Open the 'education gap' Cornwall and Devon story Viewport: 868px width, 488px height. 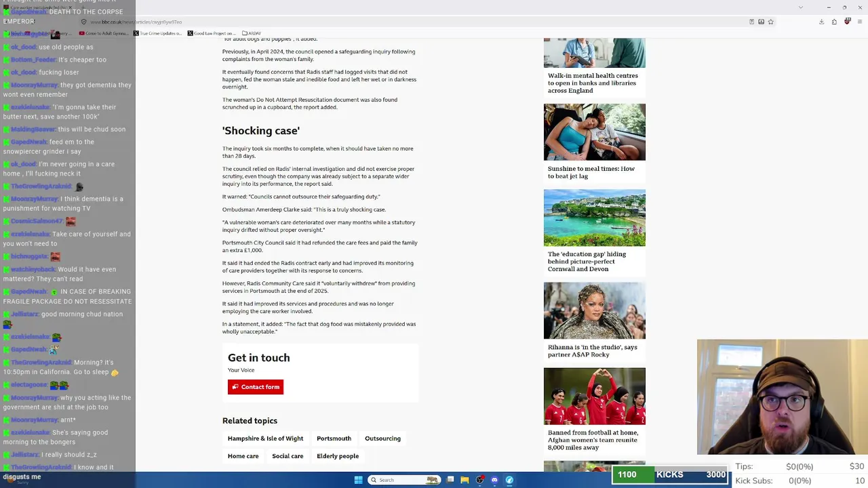pos(587,262)
